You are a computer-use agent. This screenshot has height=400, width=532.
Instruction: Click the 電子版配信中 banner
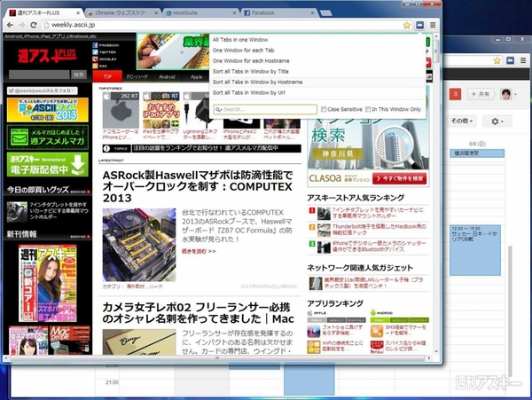(x=48, y=165)
